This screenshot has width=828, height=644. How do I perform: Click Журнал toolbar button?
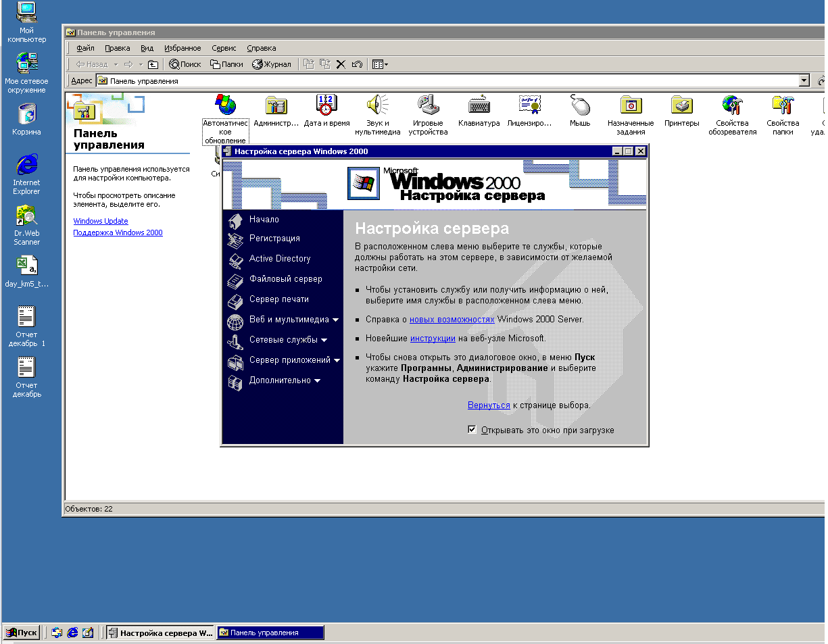pos(272,64)
